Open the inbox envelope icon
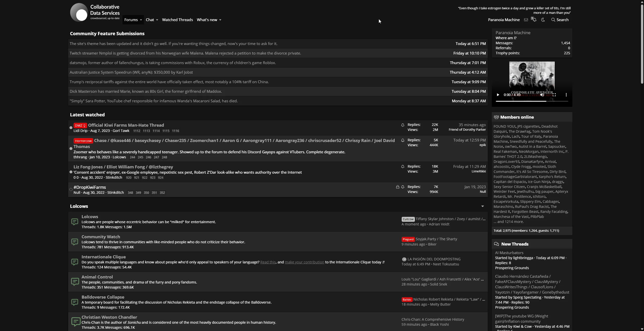 [526, 20]
